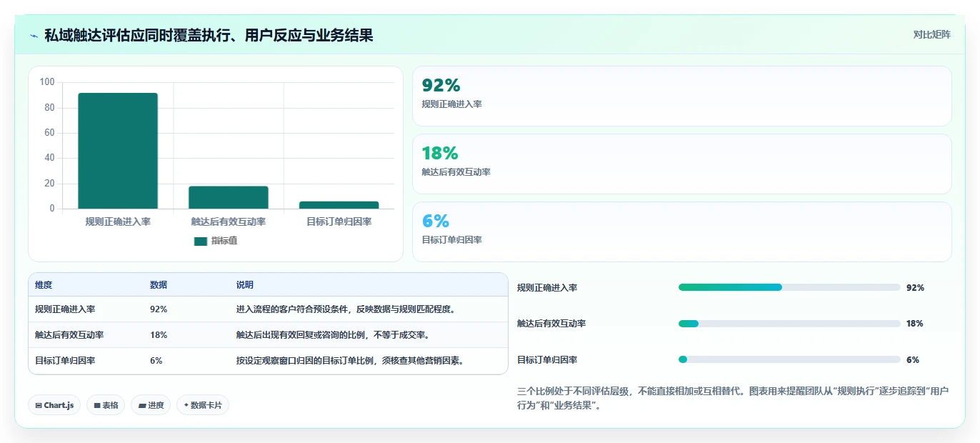Viewport: 980px width, 443px height.
Task: Click the x-axis label 触达后有效互动率 under the chart
Action: pyautogui.click(x=229, y=221)
